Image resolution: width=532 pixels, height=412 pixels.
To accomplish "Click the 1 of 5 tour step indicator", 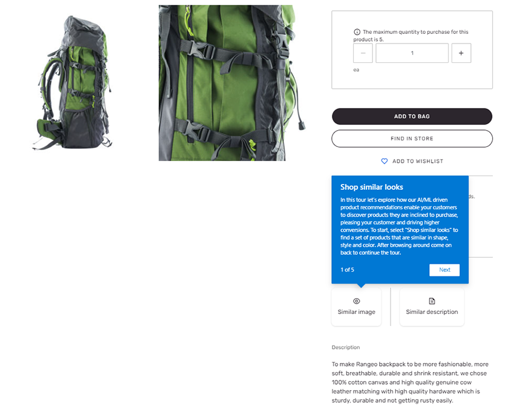I will click(x=347, y=270).
